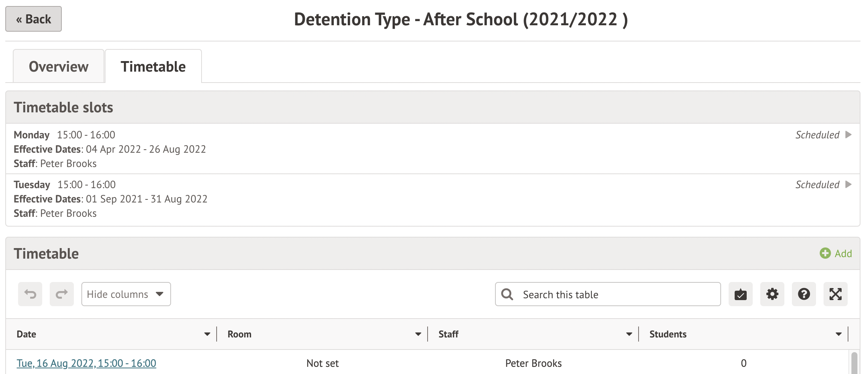Open table settings gear icon
The width and height of the screenshot is (868, 374).
[x=772, y=294]
